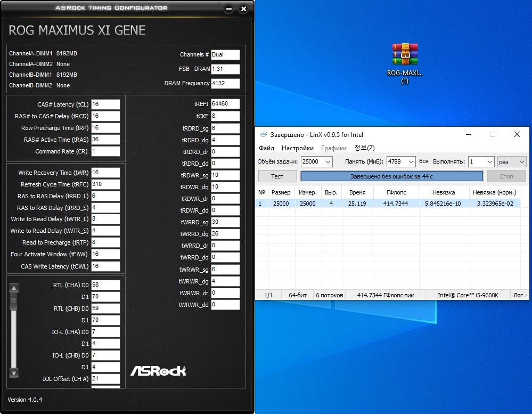Expand the Память (МиБ) dropdown
This screenshot has width=532, height=414.
tap(411, 161)
